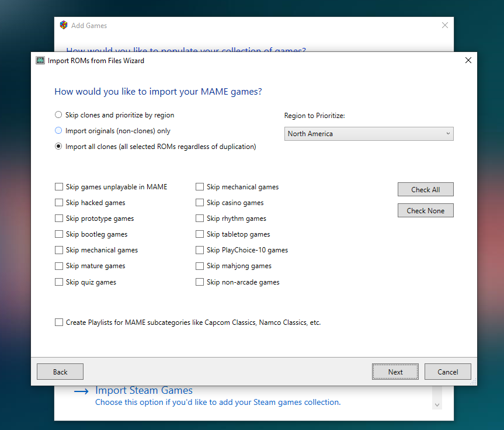Proceed with the Next button
Viewport: 504px width, 430px height.
click(x=395, y=372)
